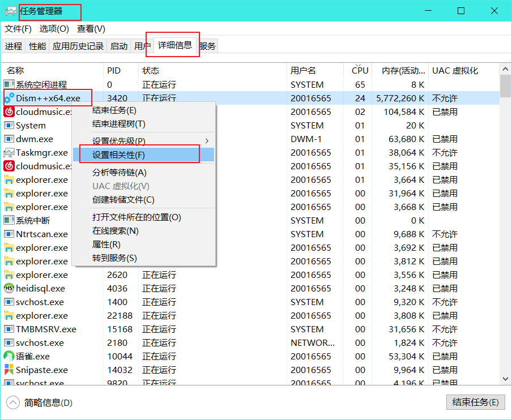The image size is (512, 420).
Task: Click the Taskmgr.exe process icon
Action: click(9, 153)
